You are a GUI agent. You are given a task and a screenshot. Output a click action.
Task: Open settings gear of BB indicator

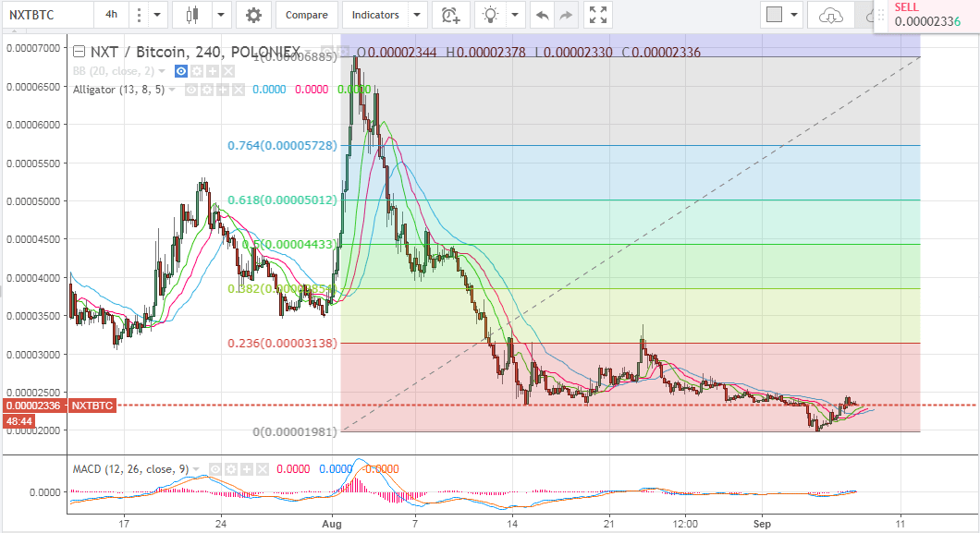click(x=197, y=71)
